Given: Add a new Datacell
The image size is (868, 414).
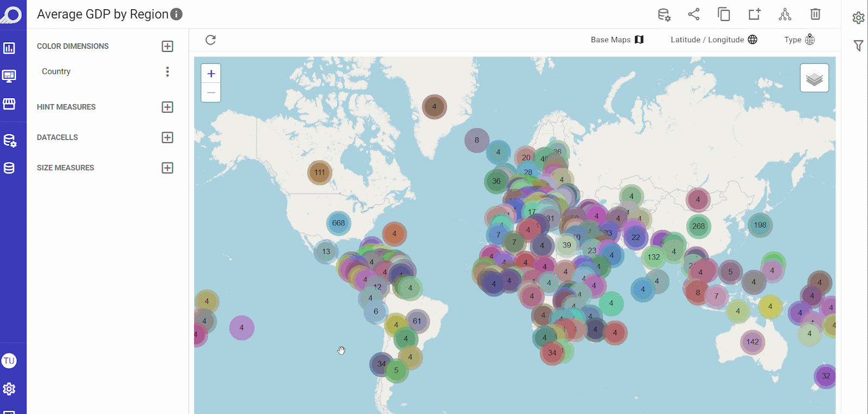Looking at the screenshot, I should tap(168, 138).
